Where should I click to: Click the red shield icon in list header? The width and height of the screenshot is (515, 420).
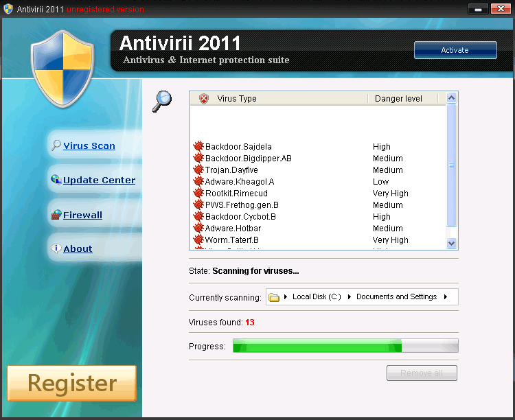[203, 99]
